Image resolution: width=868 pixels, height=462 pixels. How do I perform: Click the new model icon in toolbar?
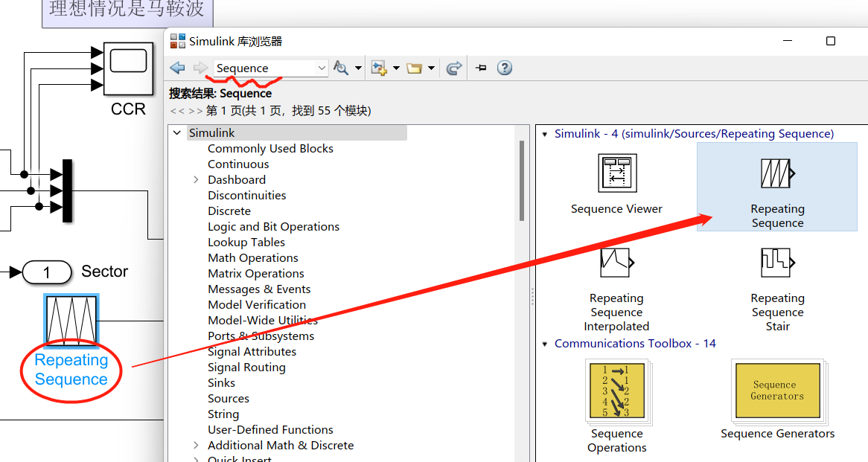[379, 68]
